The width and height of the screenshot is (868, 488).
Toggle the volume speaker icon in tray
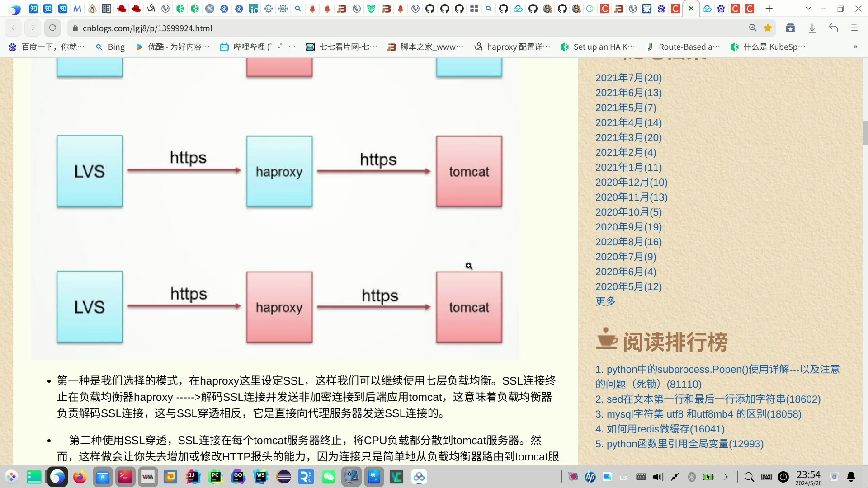[658, 477]
